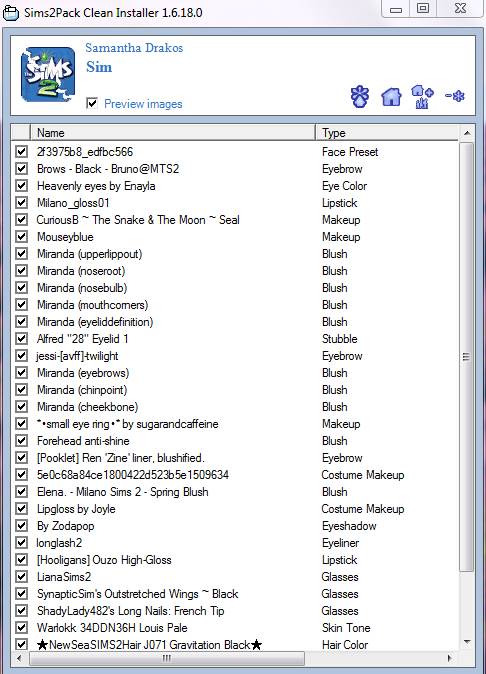This screenshot has width=486, height=674.
Task: Select the Miranda (cheekbone) row
Action: click(235, 407)
